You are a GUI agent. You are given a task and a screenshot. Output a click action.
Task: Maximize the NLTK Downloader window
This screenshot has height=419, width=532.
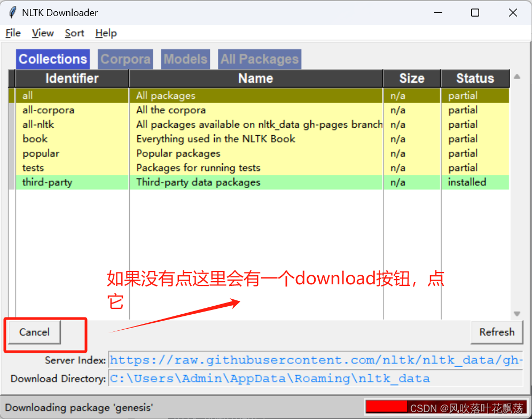coord(475,13)
